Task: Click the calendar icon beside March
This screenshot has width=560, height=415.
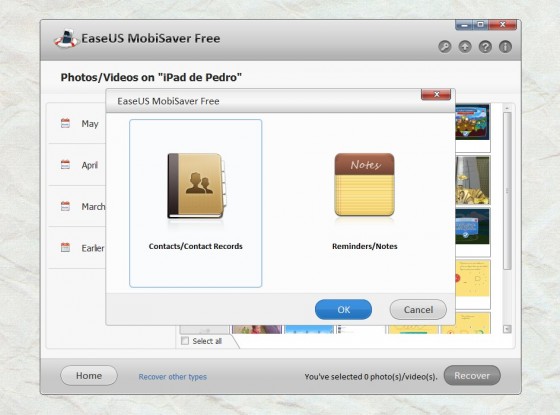Action: 65,206
